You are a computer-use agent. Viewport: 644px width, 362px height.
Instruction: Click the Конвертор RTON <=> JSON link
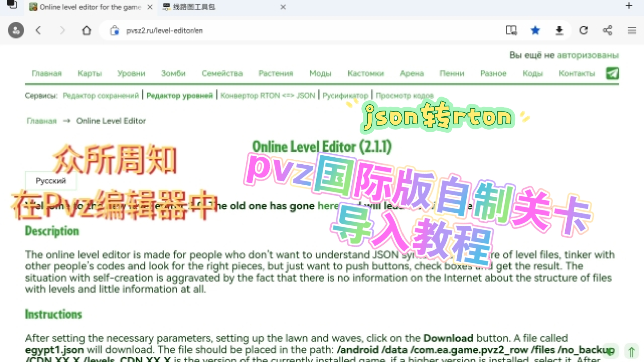click(268, 96)
